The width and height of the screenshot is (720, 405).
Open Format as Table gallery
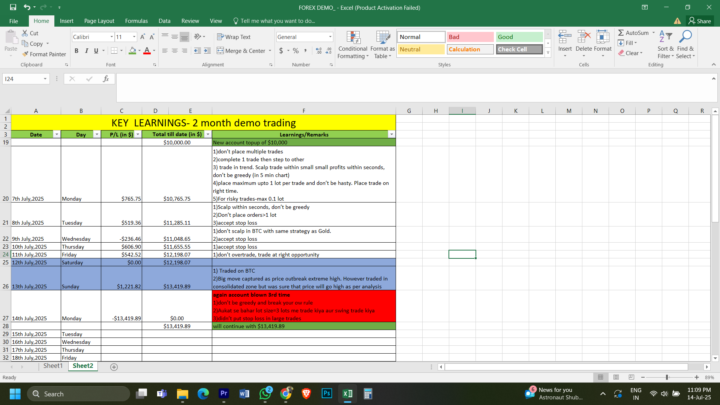pos(382,45)
